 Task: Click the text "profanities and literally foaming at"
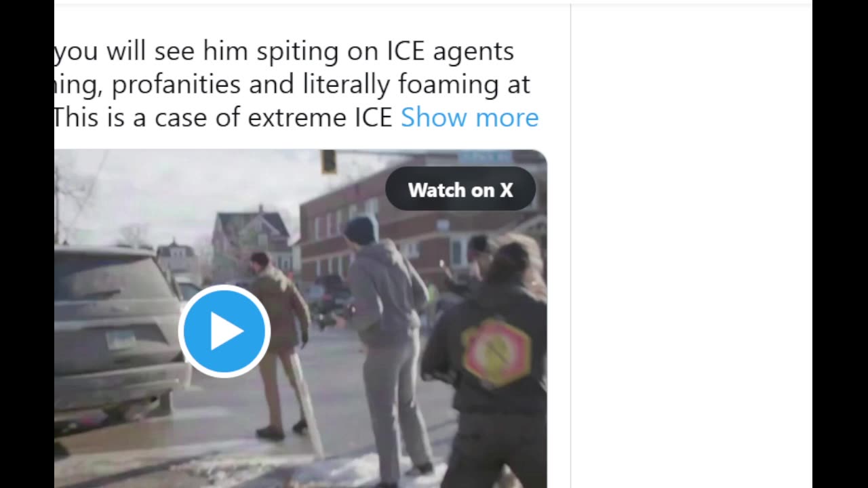tap(321, 85)
